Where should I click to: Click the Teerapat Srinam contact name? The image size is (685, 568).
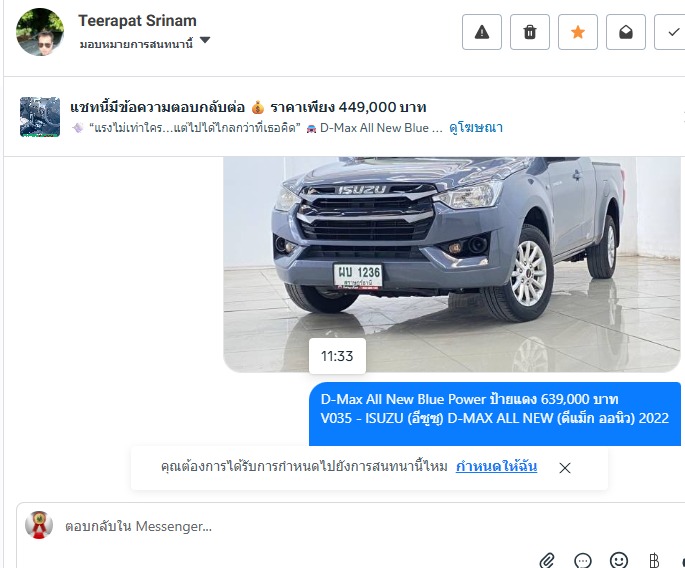coord(137,21)
